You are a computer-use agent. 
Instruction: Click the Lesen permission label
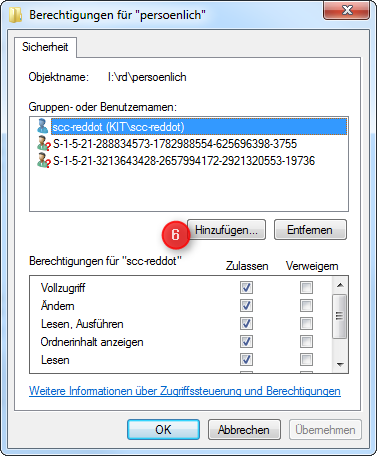click(x=55, y=360)
